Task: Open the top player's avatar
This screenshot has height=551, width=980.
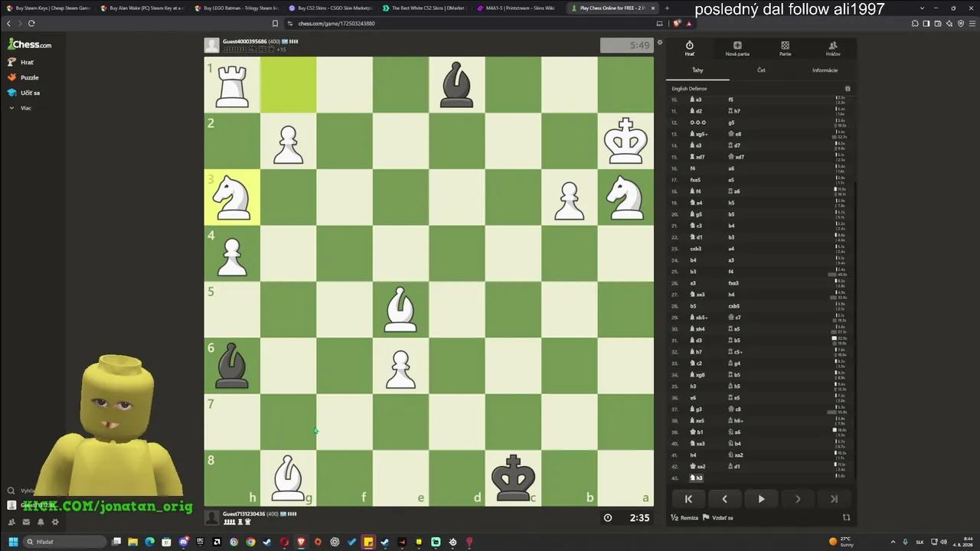Action: [211, 45]
